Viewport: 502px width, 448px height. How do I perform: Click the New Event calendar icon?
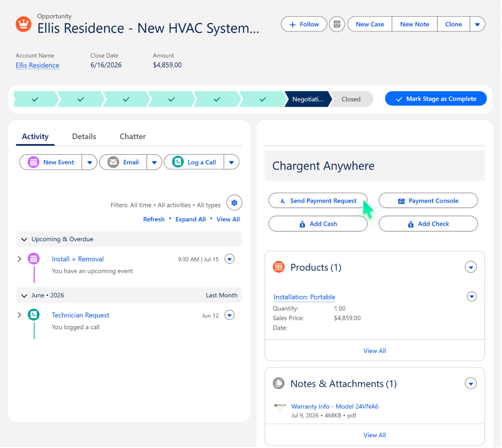(x=33, y=162)
